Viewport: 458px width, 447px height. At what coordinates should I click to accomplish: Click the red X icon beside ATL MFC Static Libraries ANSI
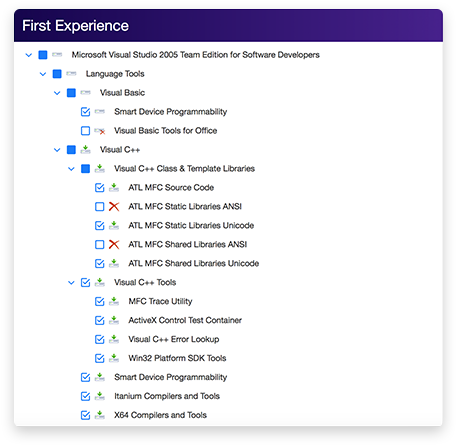click(x=114, y=207)
